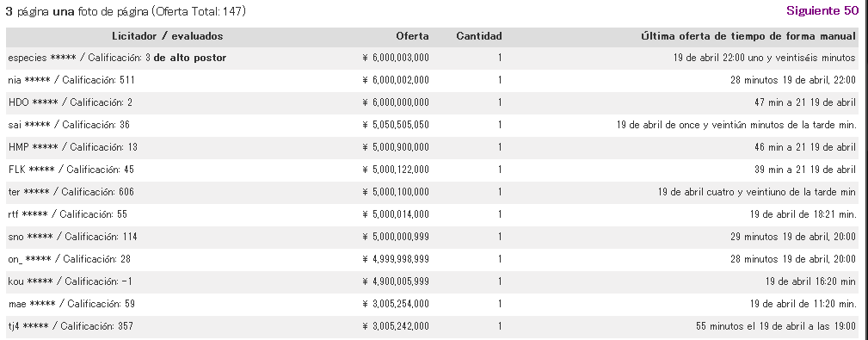Select the ¥ 6,000,003,000 top bid amount

point(396,58)
